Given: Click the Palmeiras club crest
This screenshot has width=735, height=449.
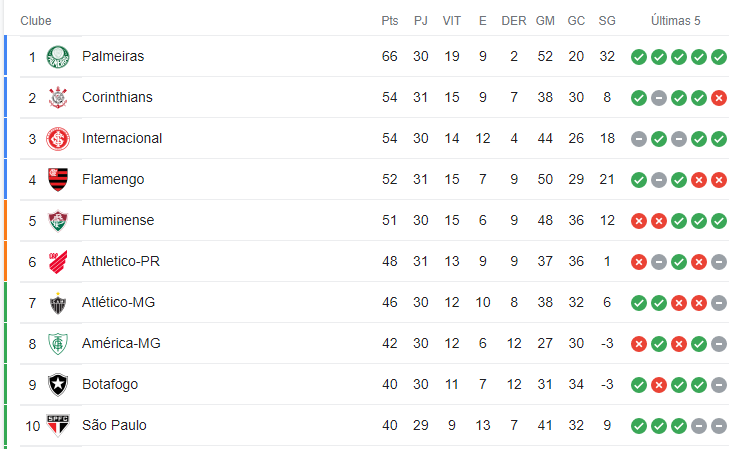Looking at the screenshot, I should pyautogui.click(x=58, y=57).
